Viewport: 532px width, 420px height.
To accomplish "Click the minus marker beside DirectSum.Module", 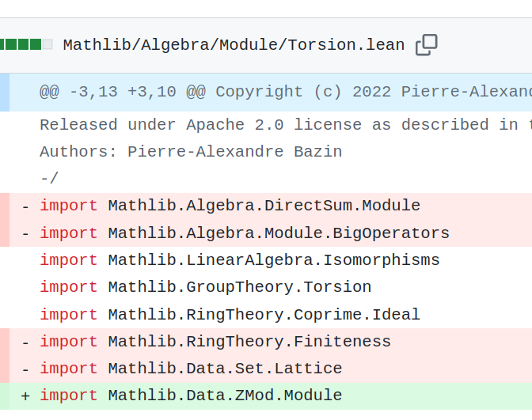I will pyautogui.click(x=25, y=206).
